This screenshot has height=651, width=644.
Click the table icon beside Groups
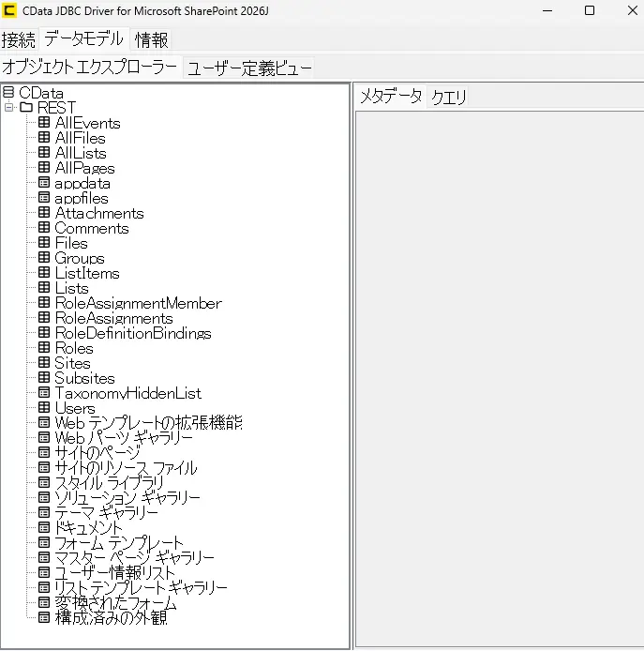coord(44,257)
